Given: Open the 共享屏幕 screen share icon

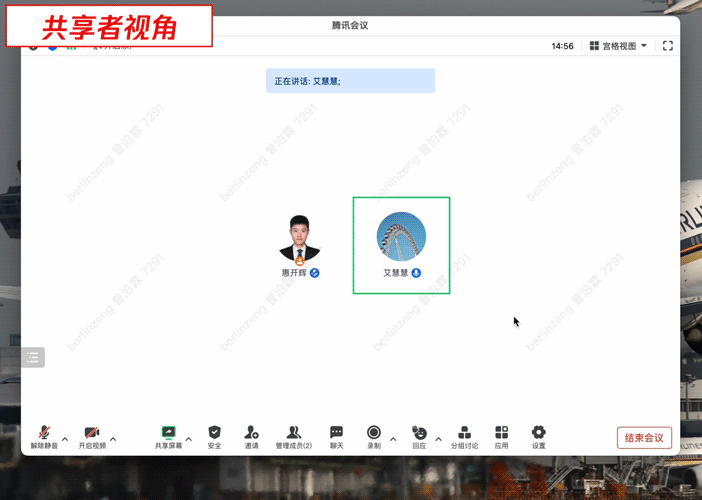Looking at the screenshot, I should pos(168,433).
